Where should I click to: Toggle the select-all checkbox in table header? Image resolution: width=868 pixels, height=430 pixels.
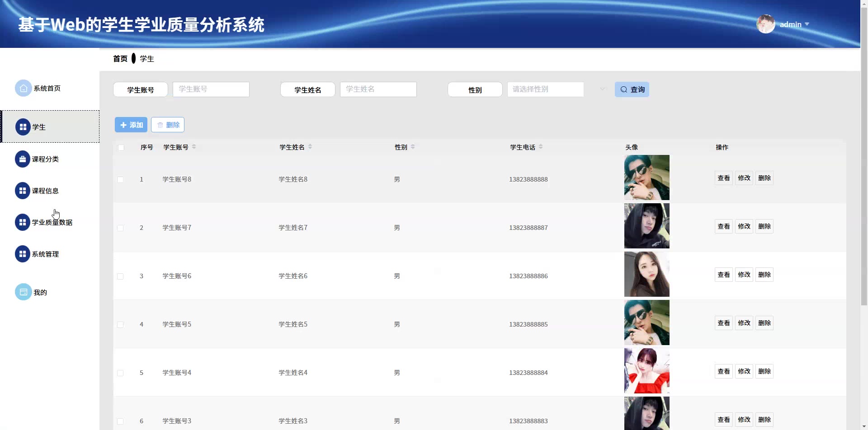[121, 148]
